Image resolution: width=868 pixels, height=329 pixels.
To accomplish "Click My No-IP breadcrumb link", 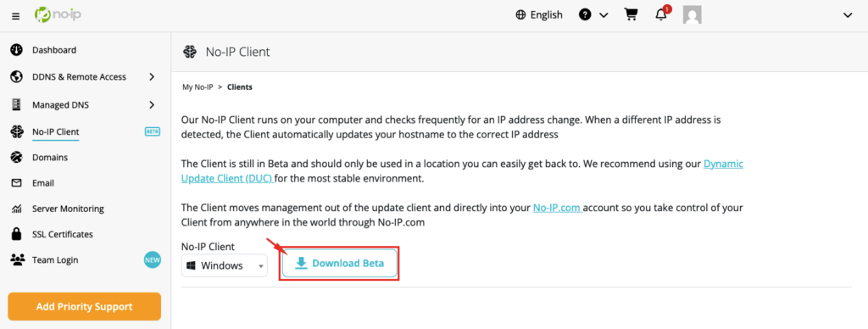I will [198, 87].
